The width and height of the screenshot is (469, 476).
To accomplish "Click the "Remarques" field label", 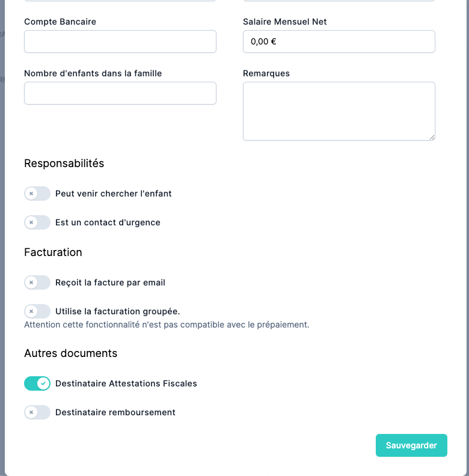I will tap(266, 73).
